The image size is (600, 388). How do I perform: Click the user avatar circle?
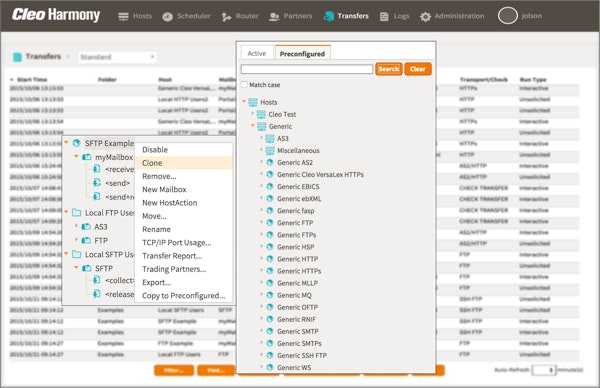pos(507,16)
